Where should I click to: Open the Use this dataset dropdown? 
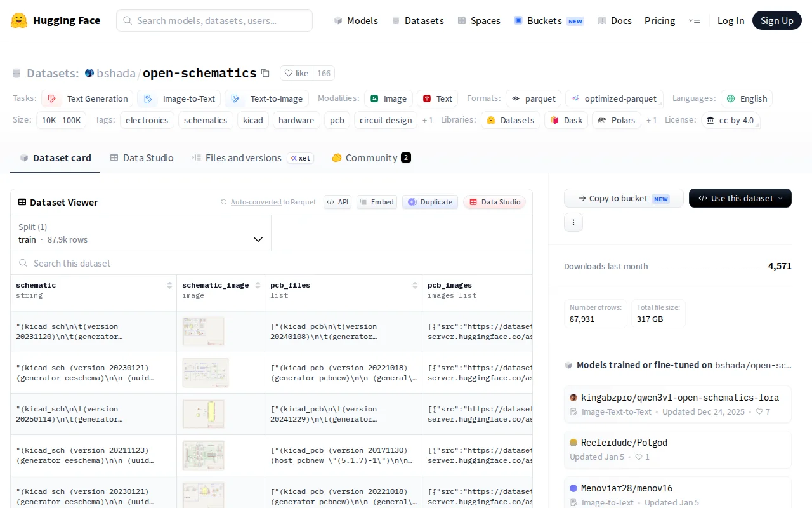pos(740,198)
